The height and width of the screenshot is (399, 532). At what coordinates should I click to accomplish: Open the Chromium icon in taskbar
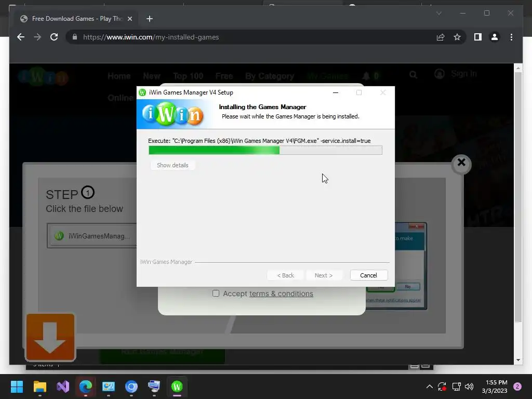[131, 387]
